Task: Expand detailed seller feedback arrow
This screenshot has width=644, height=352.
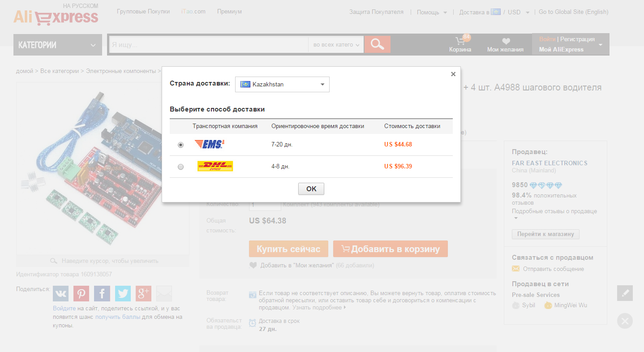Action: (516, 218)
